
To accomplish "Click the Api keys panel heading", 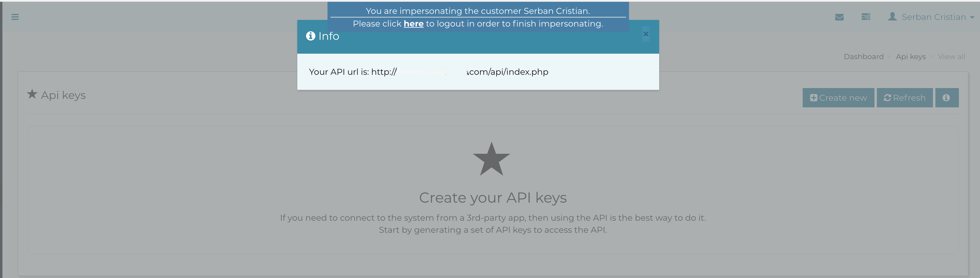I will tap(63, 95).
